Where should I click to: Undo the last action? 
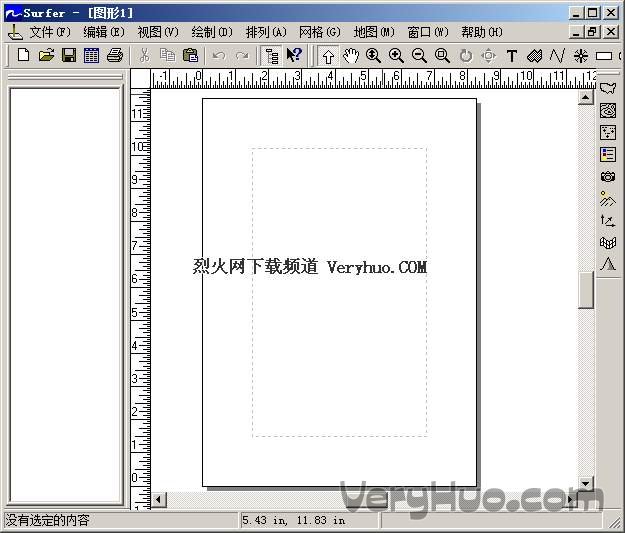click(x=218, y=55)
